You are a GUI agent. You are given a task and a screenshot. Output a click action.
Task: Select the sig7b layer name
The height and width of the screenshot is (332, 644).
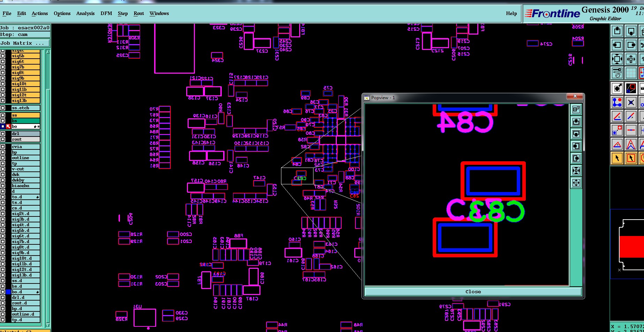click(25, 67)
